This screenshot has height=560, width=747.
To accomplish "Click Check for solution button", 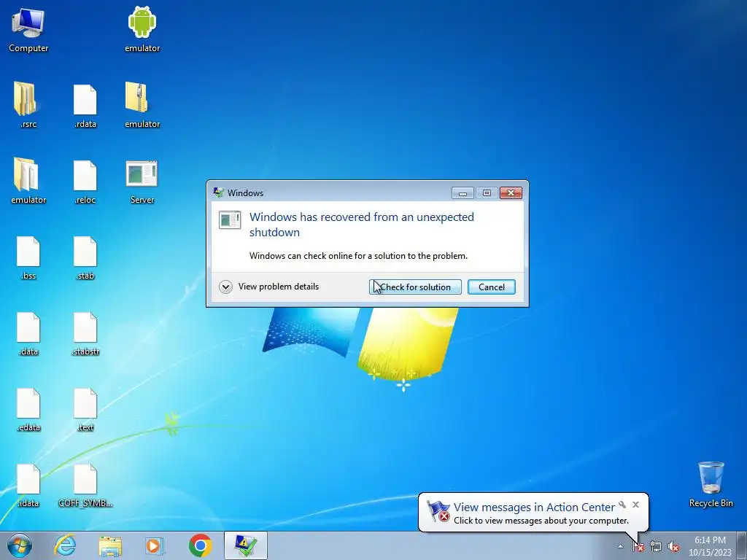I will coord(415,287).
